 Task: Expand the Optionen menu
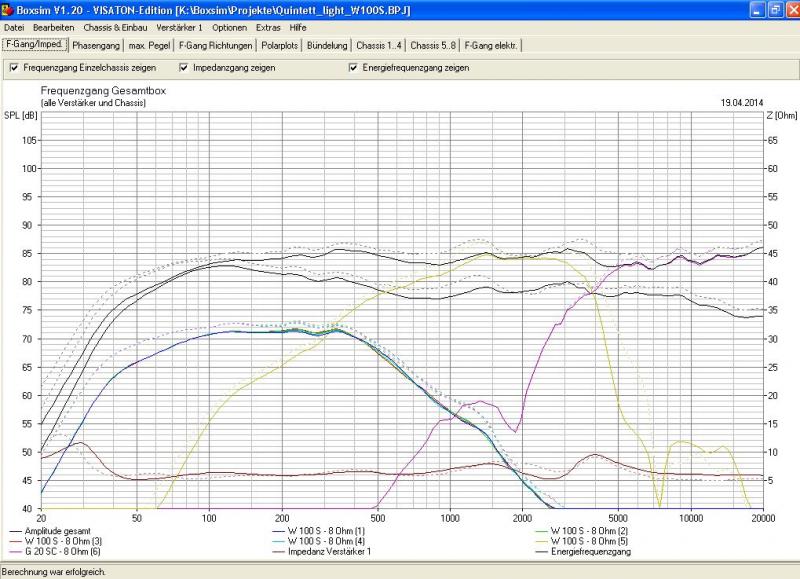click(229, 27)
